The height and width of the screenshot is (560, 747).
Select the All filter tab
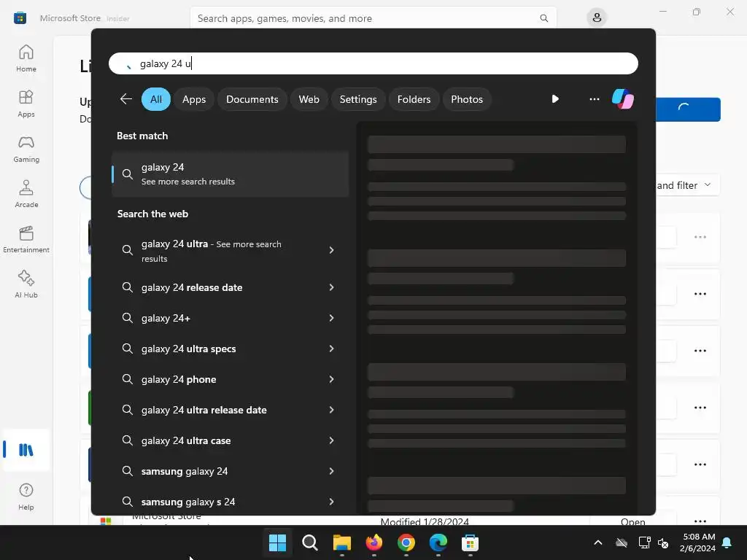156,99
